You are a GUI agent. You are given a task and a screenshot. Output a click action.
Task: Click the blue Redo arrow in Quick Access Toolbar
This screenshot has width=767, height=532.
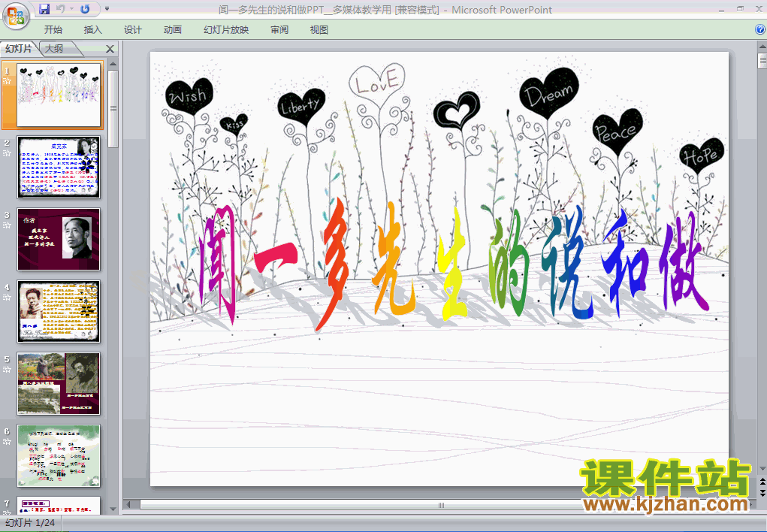click(85, 9)
